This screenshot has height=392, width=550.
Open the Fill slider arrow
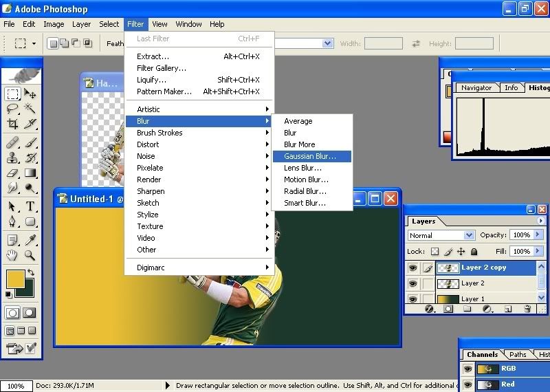pos(538,251)
